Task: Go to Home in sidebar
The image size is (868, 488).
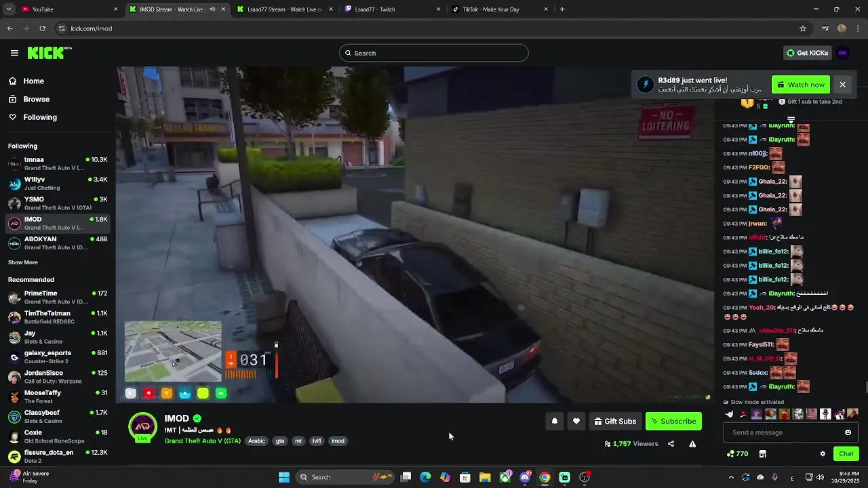Action: click(34, 81)
